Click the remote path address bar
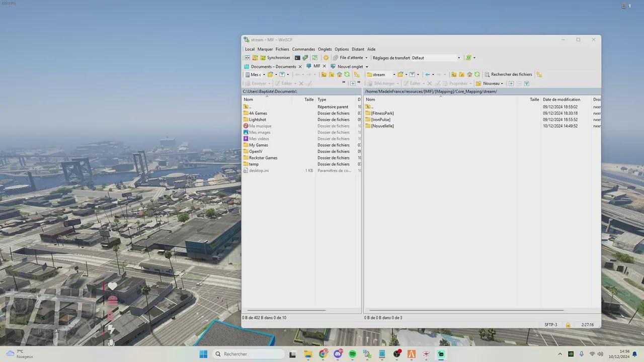Viewport: 644px width, 362px height. pos(481,92)
